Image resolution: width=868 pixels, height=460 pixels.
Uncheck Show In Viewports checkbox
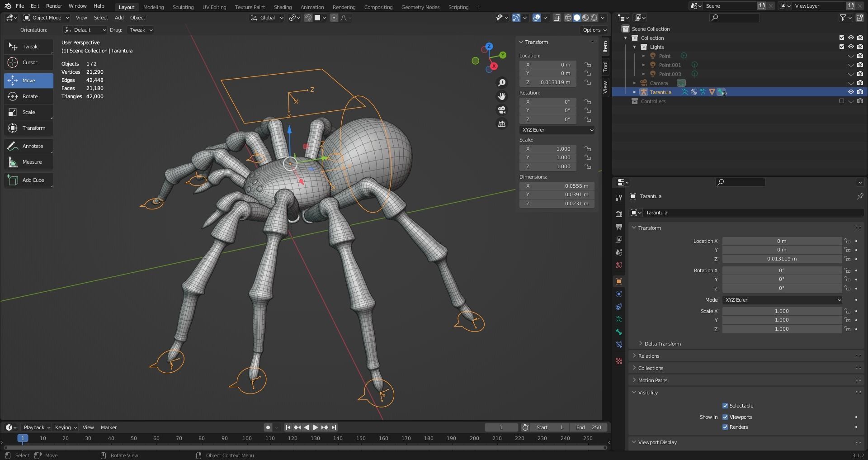(725, 417)
